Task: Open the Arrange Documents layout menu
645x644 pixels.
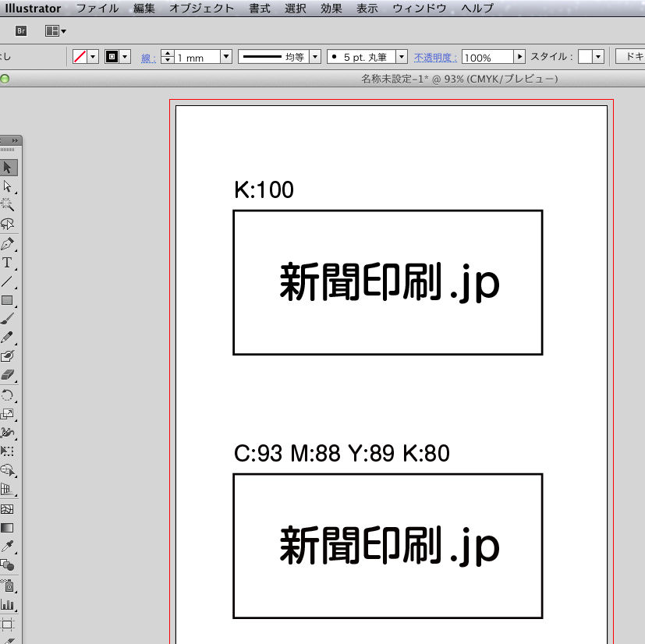Action: pos(55,31)
